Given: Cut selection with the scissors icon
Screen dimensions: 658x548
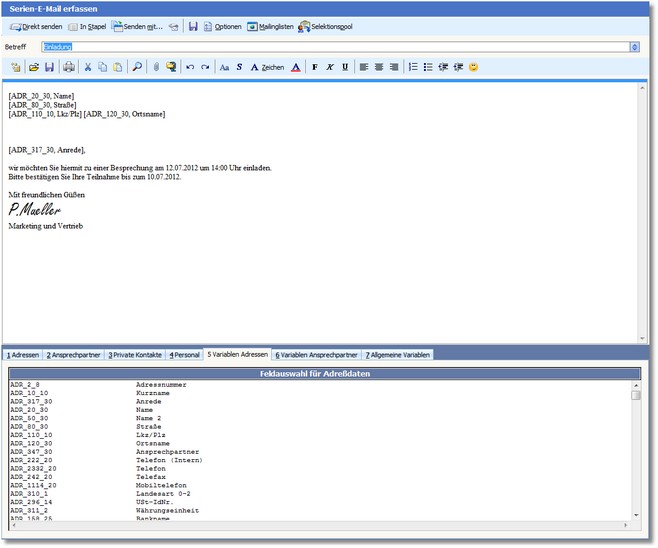Looking at the screenshot, I should (88, 67).
